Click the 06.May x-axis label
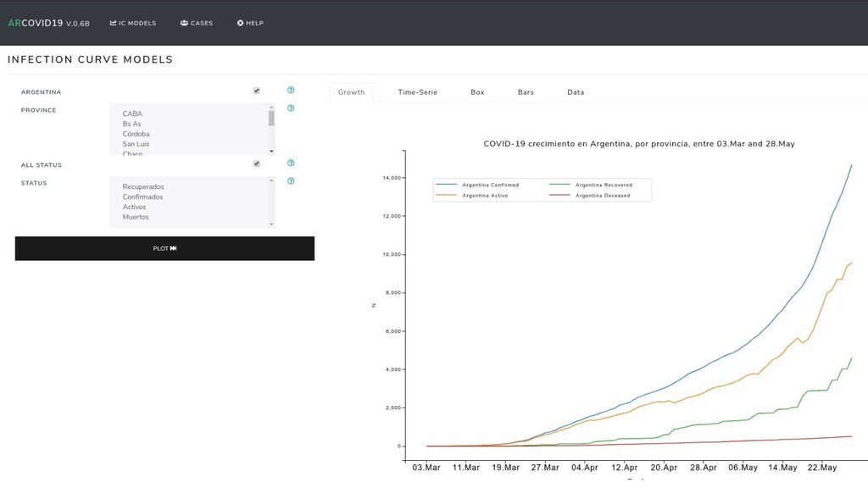 click(x=743, y=468)
